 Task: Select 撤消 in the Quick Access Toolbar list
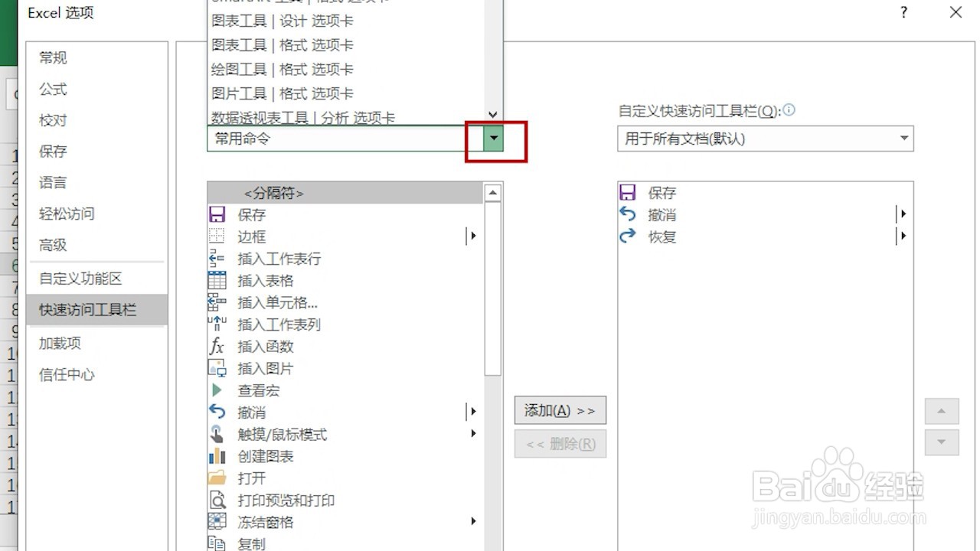[663, 214]
